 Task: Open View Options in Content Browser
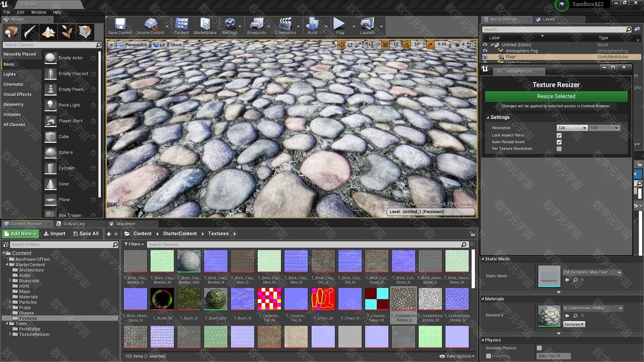tap(456, 356)
